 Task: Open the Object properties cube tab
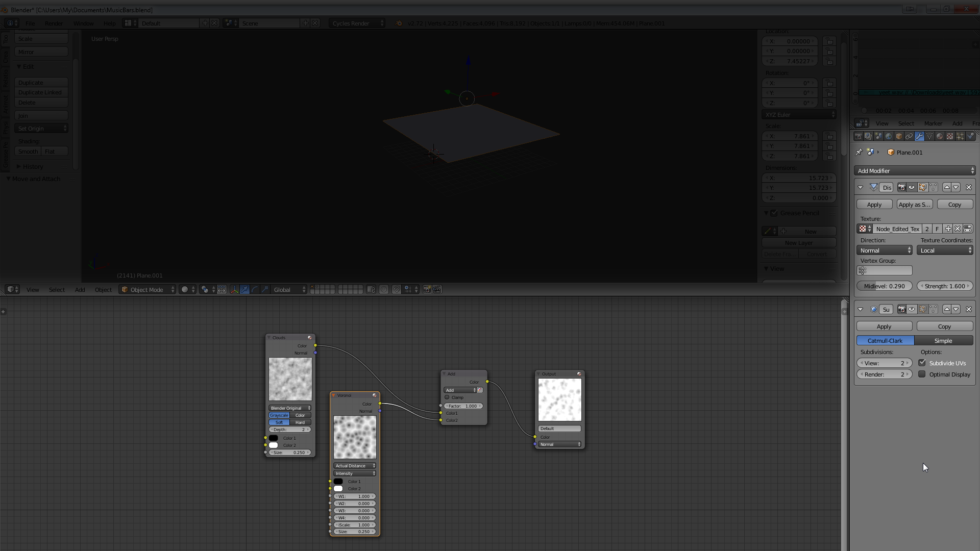pyautogui.click(x=899, y=136)
